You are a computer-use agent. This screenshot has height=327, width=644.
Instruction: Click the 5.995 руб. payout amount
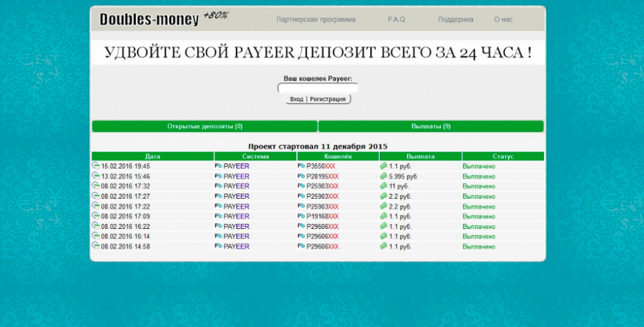click(x=403, y=177)
